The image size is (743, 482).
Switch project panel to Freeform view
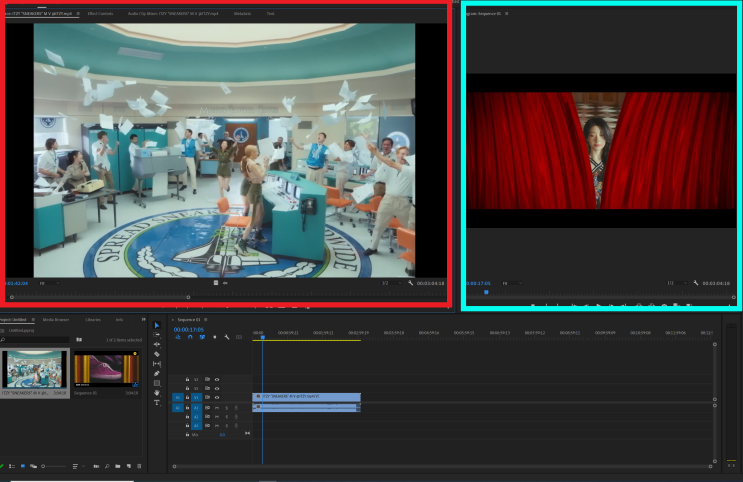33,466
